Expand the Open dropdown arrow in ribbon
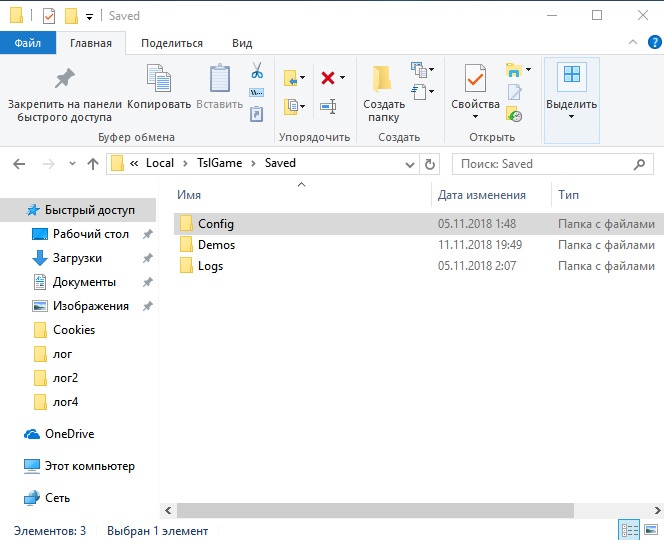Viewport: 664px width, 540px height. pyautogui.click(x=528, y=69)
